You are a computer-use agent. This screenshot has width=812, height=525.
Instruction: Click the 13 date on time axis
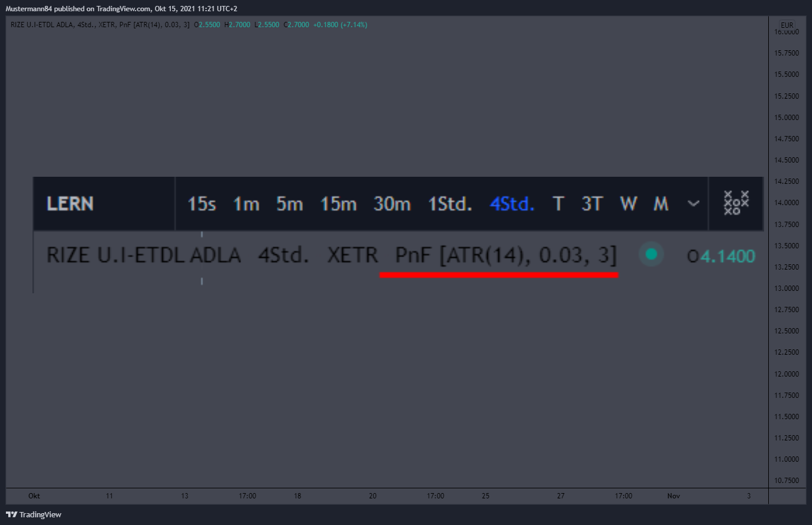tap(185, 496)
